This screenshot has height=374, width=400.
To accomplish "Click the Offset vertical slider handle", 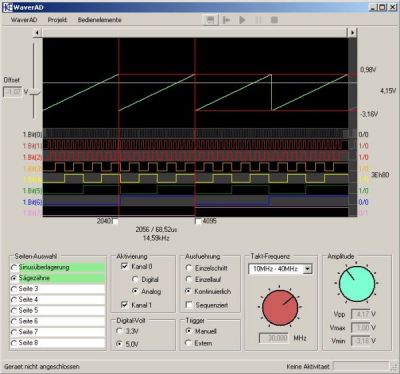I will (x=34, y=93).
